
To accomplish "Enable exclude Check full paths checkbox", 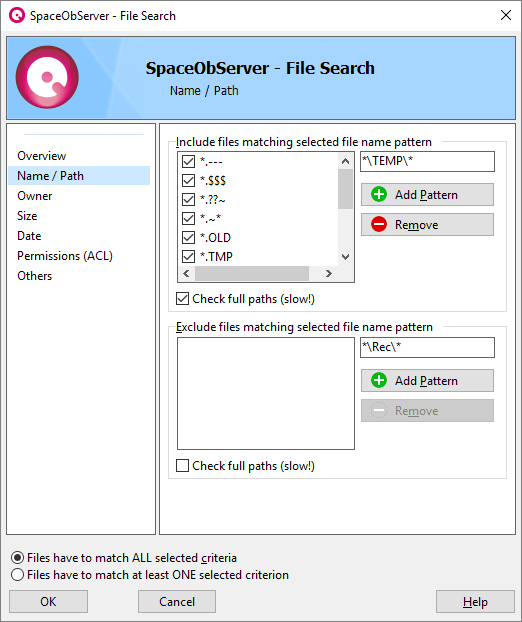I will pos(182,465).
